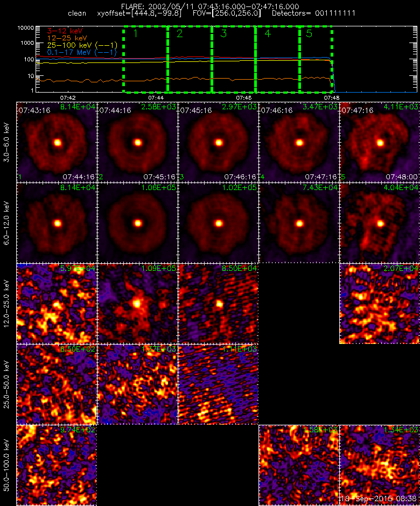Click the '25.0-50.0 keV' row label
The width and height of the screenshot is (420, 506).
coord(7,384)
